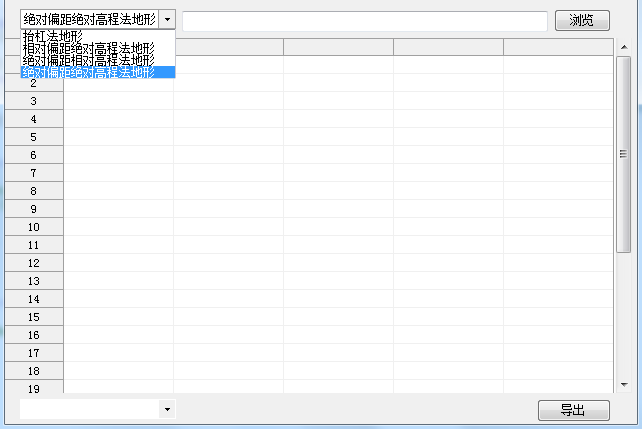The height and width of the screenshot is (429, 642).
Task: Click the empty bottom-left combo box field
Action: point(89,409)
